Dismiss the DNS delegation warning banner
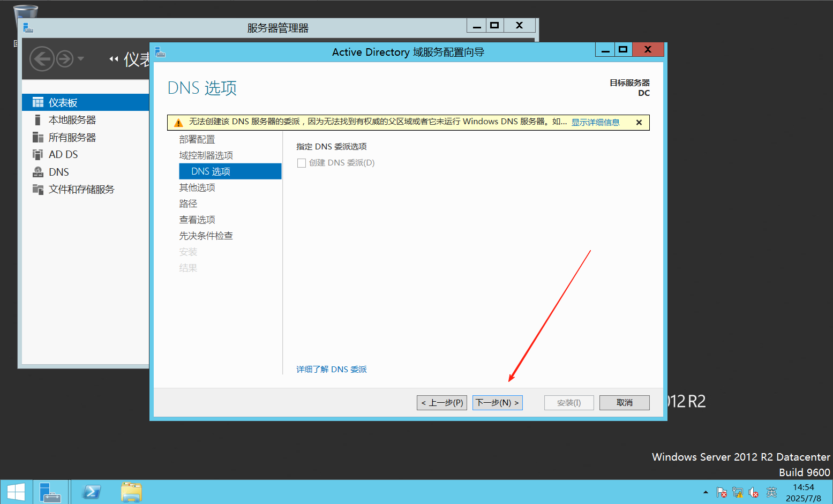This screenshot has width=833, height=504. pos(639,122)
